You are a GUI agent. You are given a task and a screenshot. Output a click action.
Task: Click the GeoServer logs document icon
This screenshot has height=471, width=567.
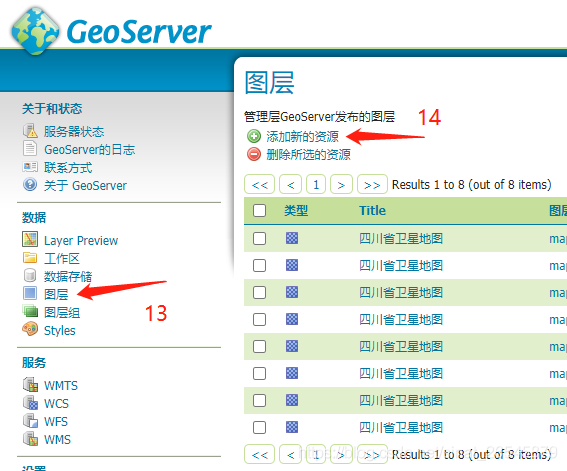pos(30,149)
